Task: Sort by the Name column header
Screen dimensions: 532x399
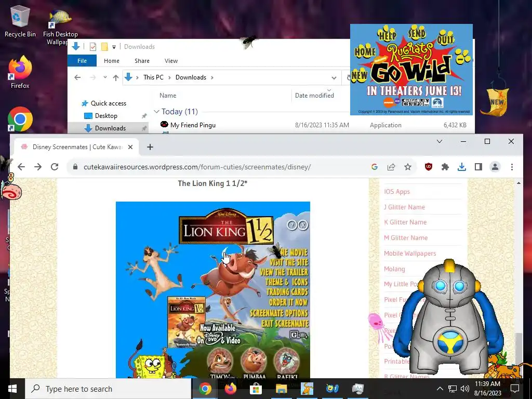Action: coord(168,96)
